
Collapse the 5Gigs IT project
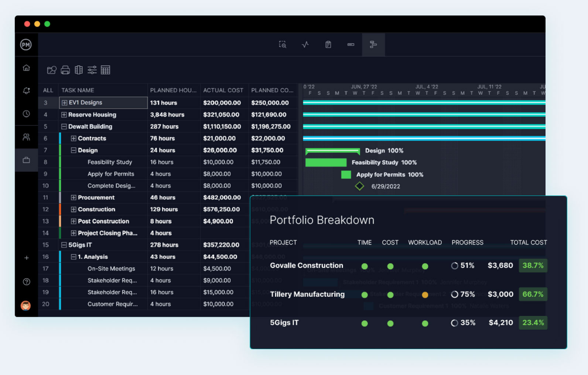(64, 245)
